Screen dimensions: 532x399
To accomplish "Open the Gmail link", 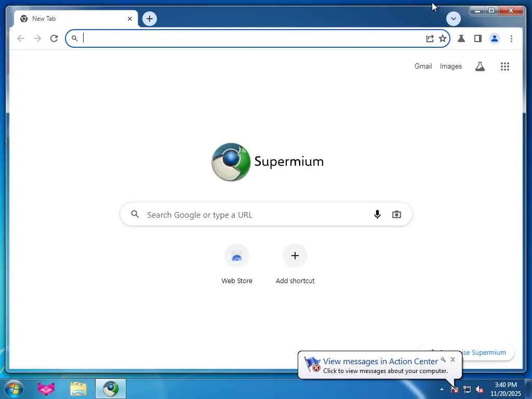I will tap(423, 66).
